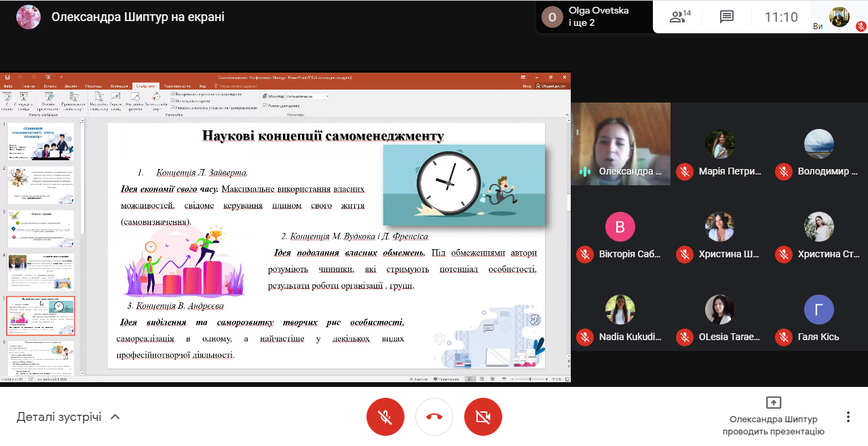Click the PowerPoint save icon in the title bar

[7, 78]
